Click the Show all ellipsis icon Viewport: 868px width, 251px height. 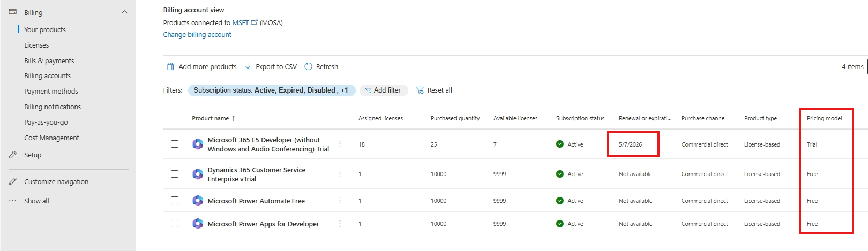[x=13, y=201]
